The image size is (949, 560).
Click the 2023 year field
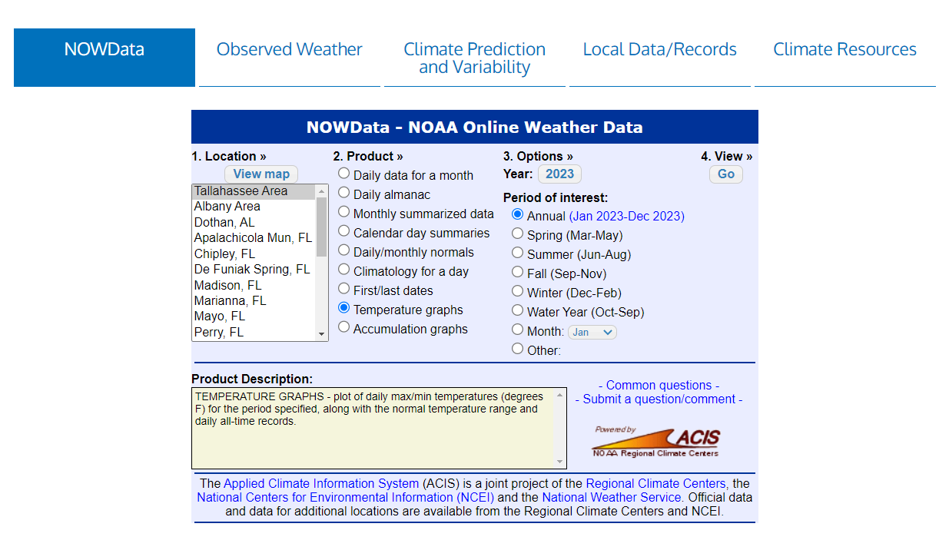click(559, 174)
